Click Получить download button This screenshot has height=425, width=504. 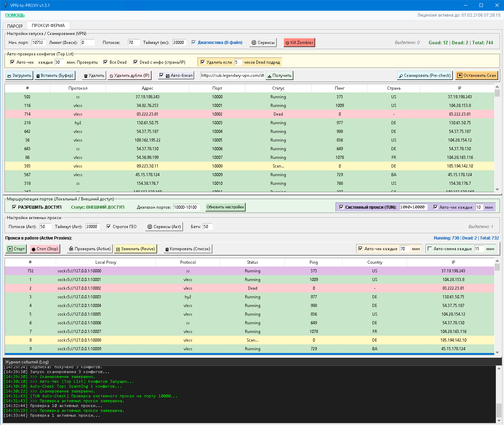[279, 75]
